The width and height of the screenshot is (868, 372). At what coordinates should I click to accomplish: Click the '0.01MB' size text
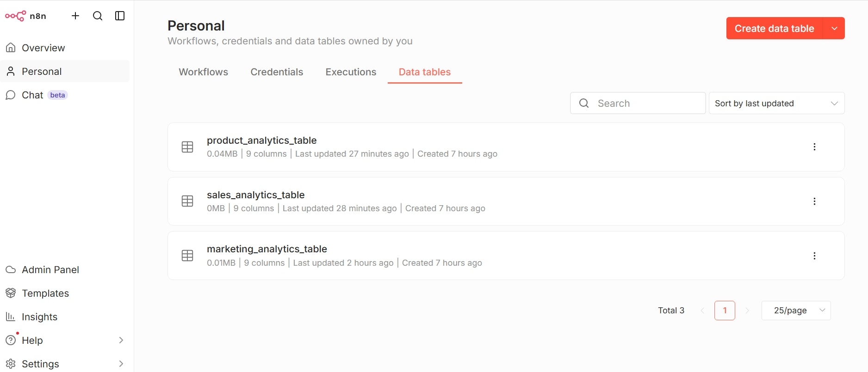[221, 263]
